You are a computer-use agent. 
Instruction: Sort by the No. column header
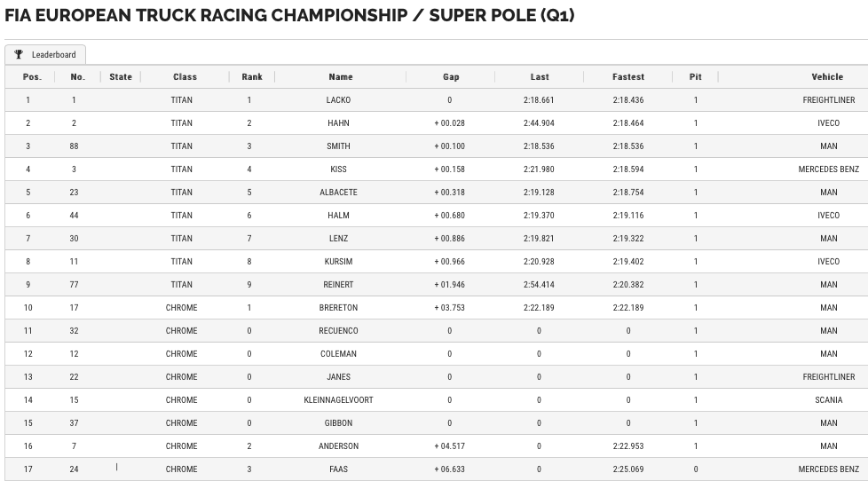click(78, 77)
